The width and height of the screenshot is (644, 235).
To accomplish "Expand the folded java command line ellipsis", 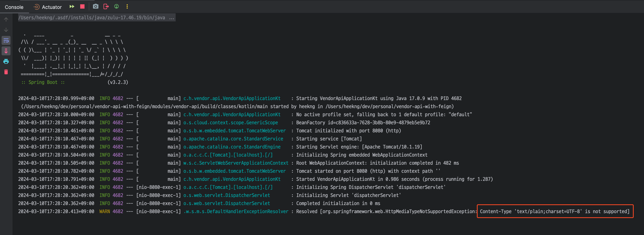I will [x=172, y=18].
